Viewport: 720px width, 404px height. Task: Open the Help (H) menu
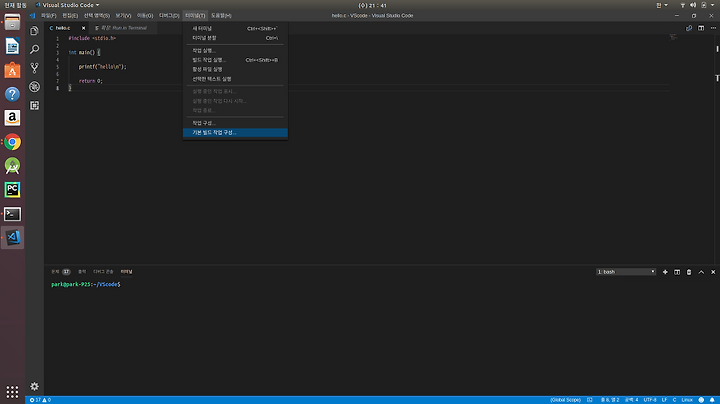(x=221, y=16)
